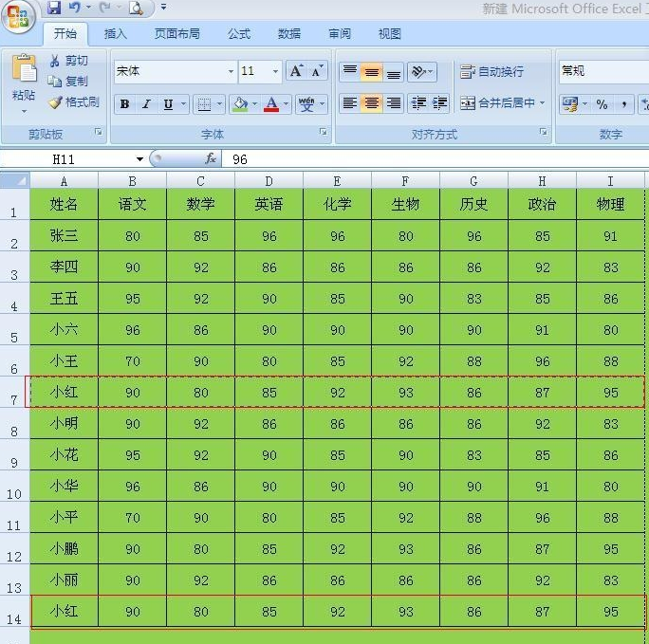The width and height of the screenshot is (649, 644).
Task: Select column H header
Action: pyautogui.click(x=542, y=181)
